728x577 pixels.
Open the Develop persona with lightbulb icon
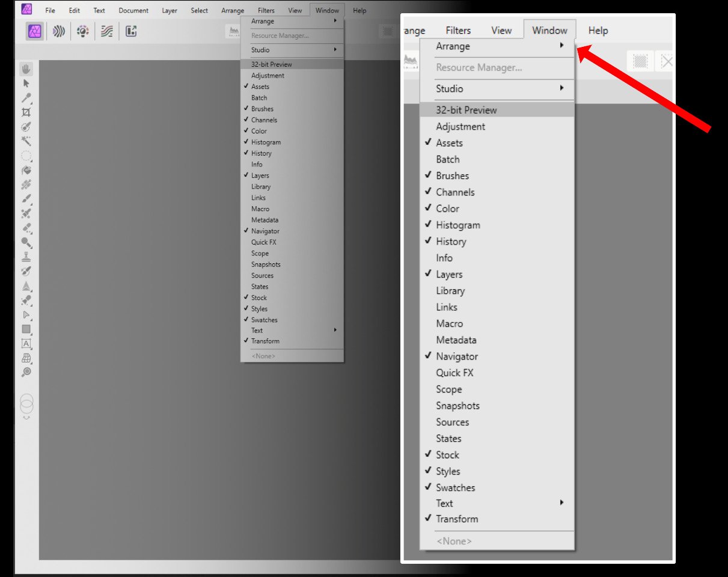[83, 31]
